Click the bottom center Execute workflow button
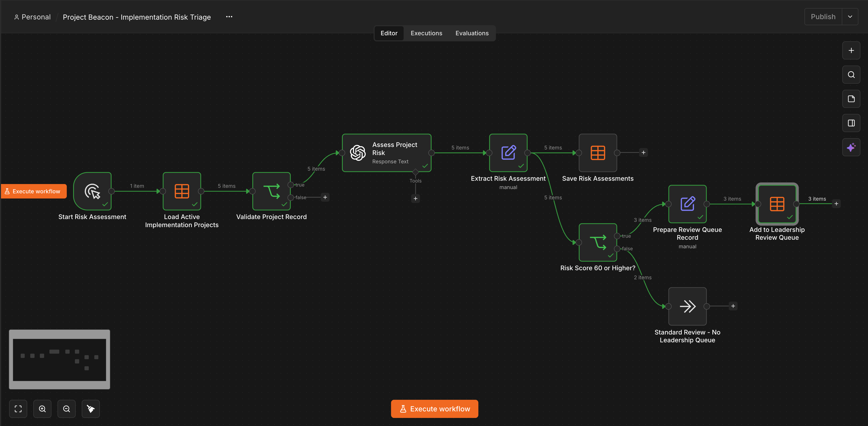Screen dimensions: 868x426 tap(435, 409)
